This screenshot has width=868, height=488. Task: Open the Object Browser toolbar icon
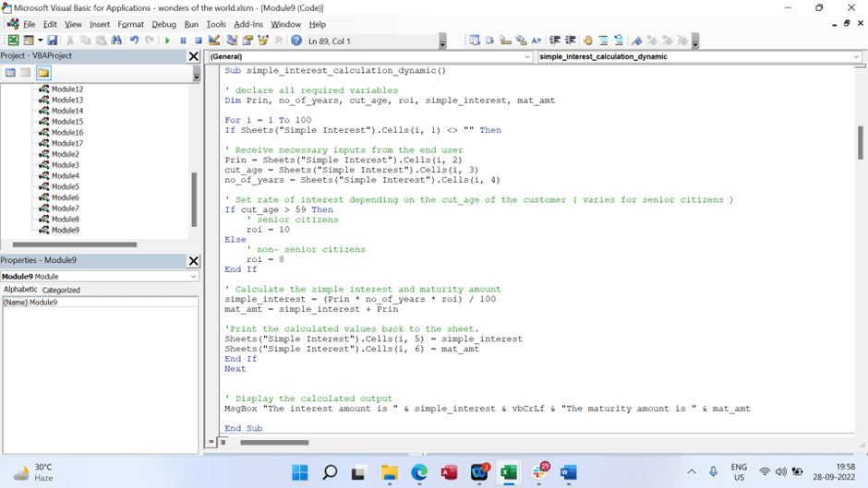(263, 41)
